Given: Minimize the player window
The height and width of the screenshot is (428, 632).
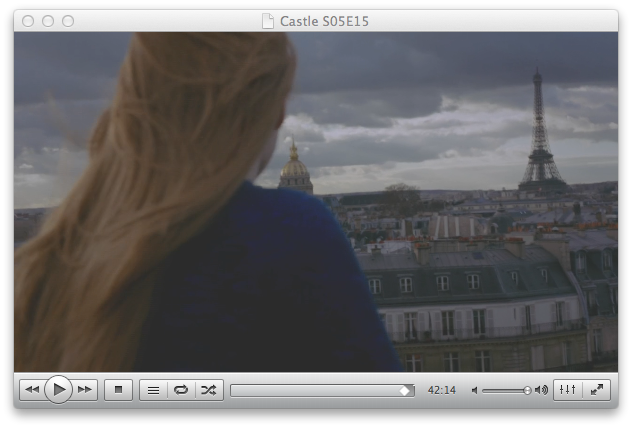Looking at the screenshot, I should pos(48,21).
